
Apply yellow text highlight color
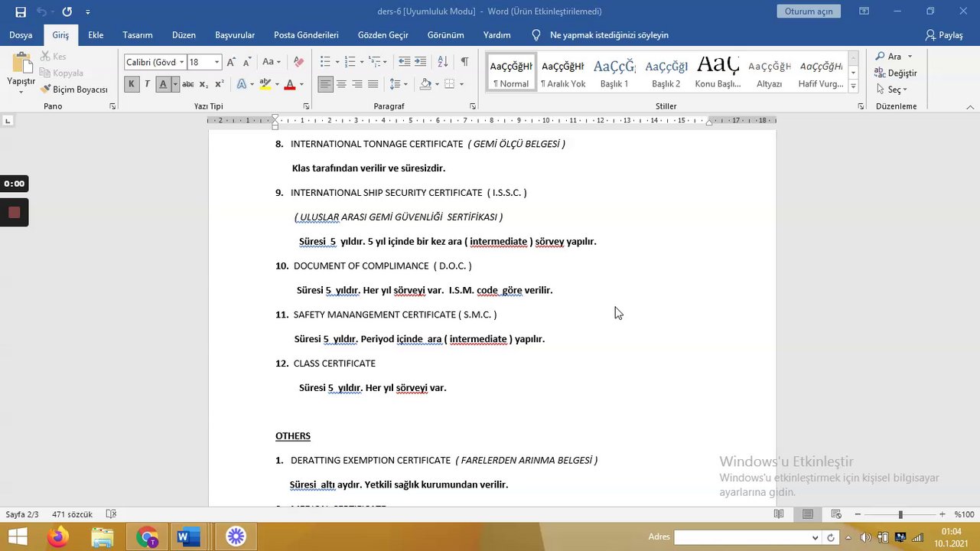coord(265,84)
